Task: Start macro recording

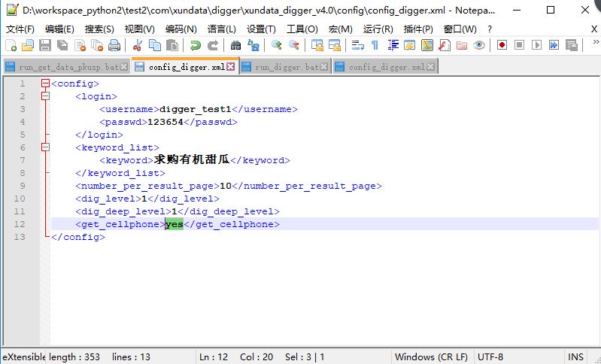Action: [502, 45]
